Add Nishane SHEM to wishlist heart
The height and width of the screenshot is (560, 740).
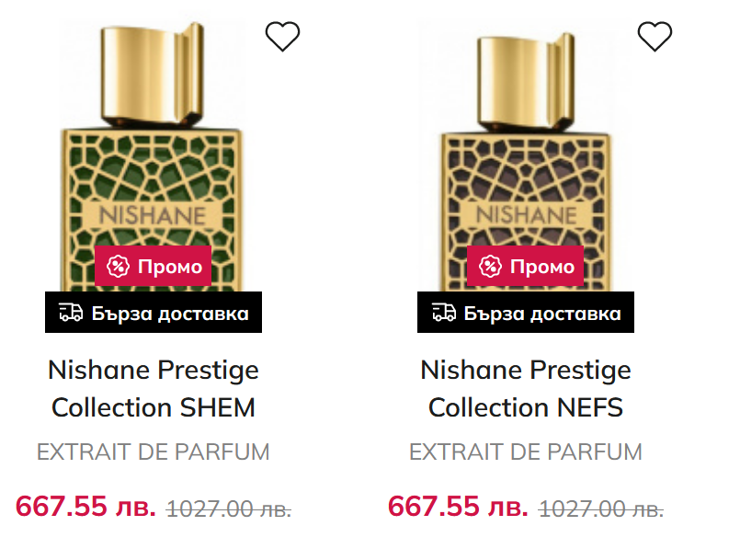click(282, 37)
